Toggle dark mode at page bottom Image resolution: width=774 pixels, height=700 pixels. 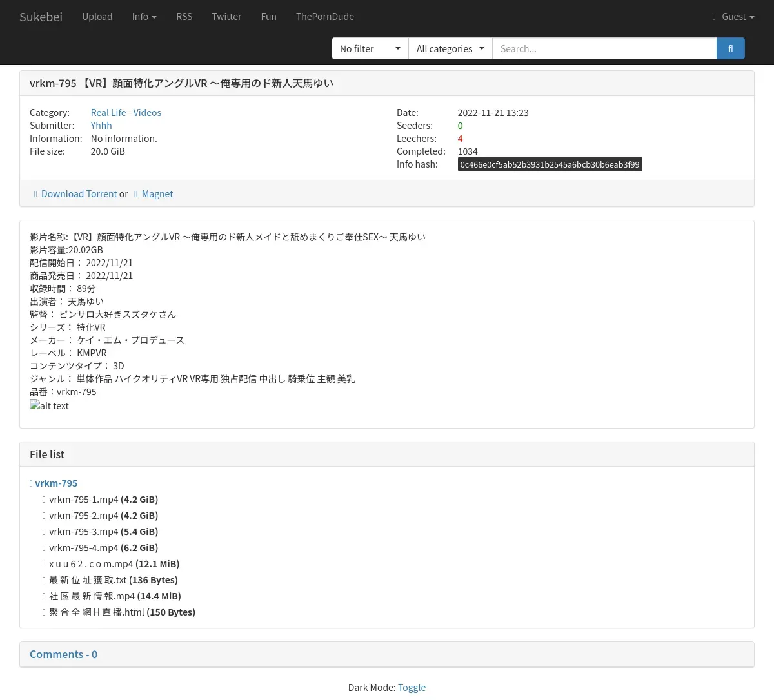point(412,687)
